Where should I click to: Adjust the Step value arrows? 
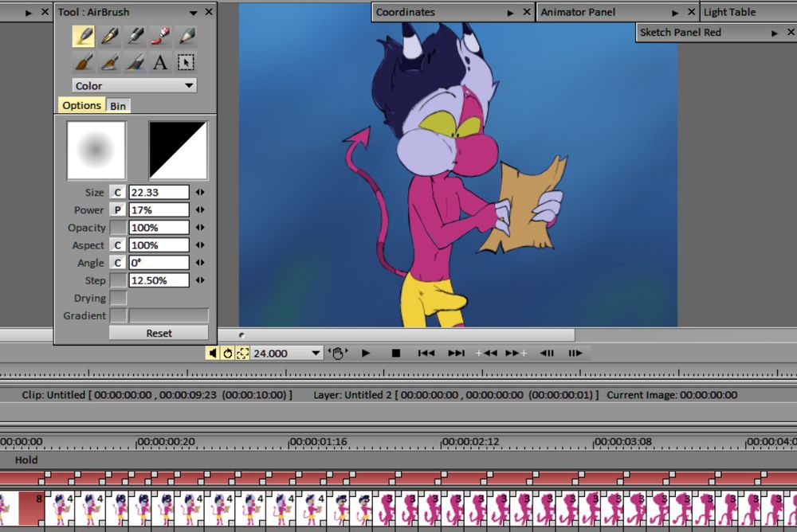(200, 280)
